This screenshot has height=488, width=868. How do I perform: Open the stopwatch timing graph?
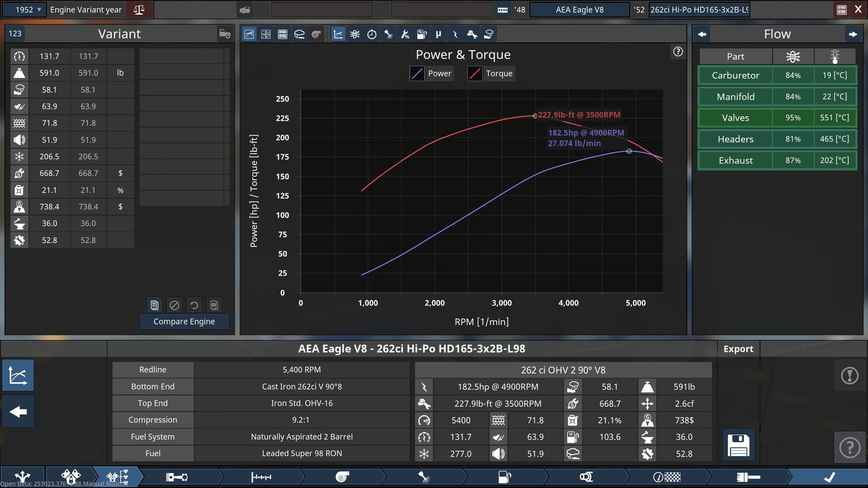(372, 34)
